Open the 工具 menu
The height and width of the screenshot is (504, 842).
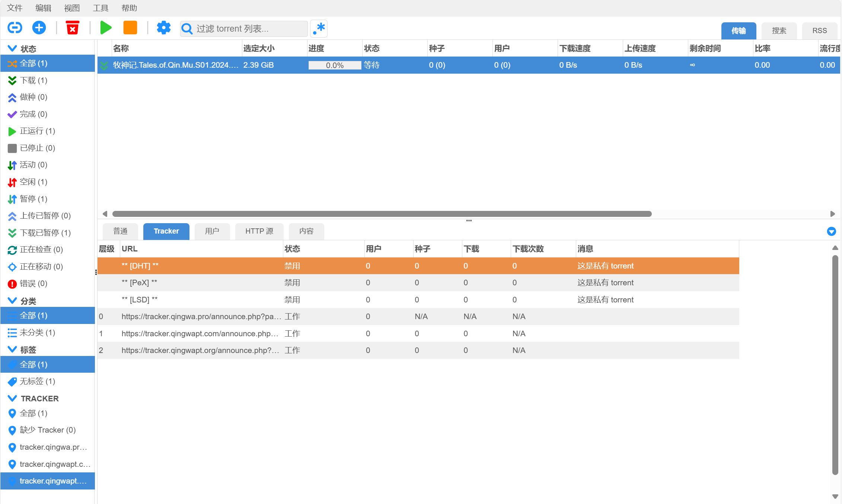[x=101, y=8]
